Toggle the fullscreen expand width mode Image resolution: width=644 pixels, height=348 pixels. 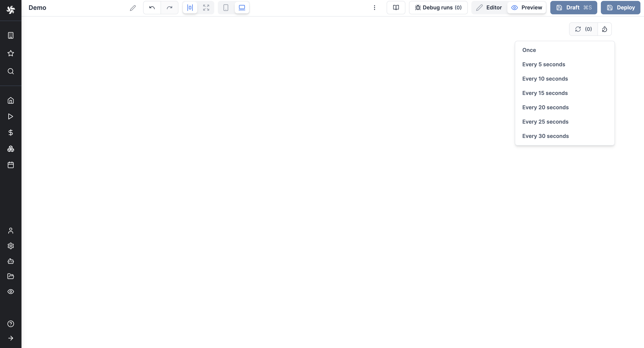[x=206, y=8]
